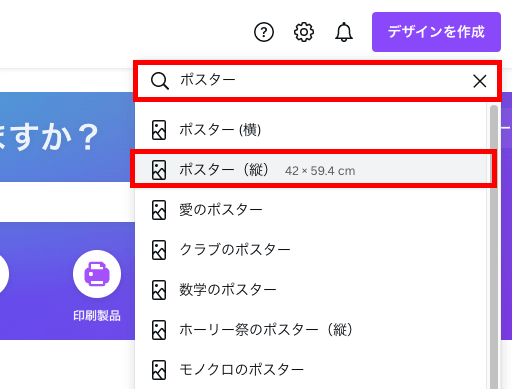Click image icon beside モノクロのポスター

click(159, 370)
